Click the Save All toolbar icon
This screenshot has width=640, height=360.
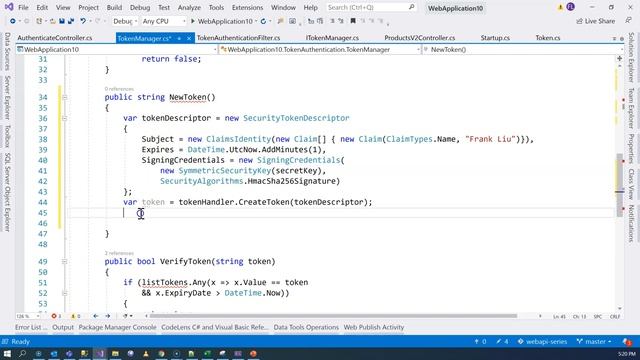(x=71, y=21)
